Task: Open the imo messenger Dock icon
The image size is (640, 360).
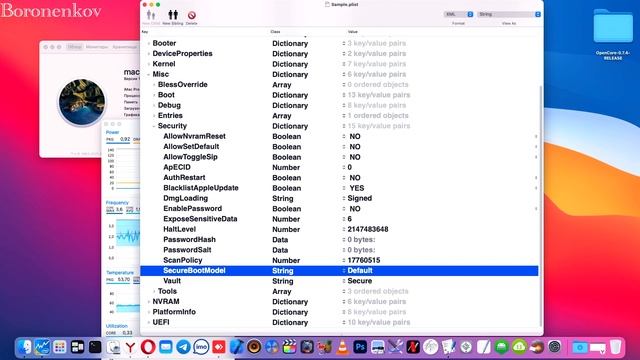Action: pyautogui.click(x=201, y=347)
